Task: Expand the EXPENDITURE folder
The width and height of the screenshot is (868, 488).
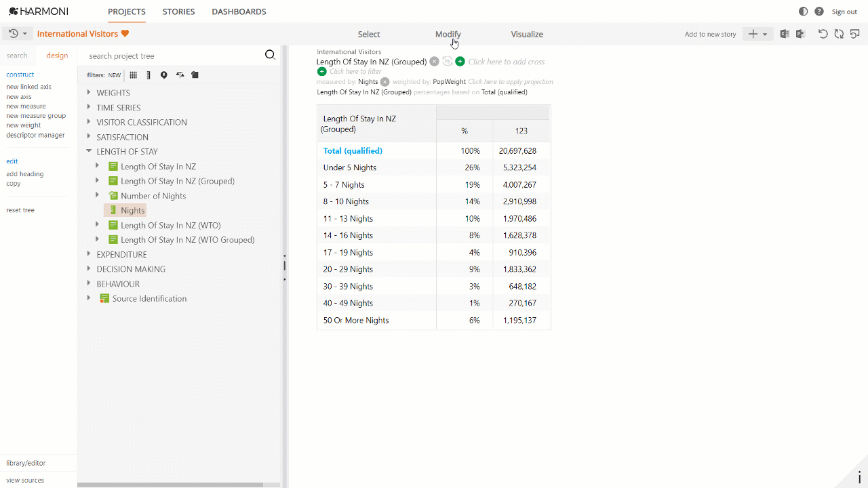Action: point(89,254)
